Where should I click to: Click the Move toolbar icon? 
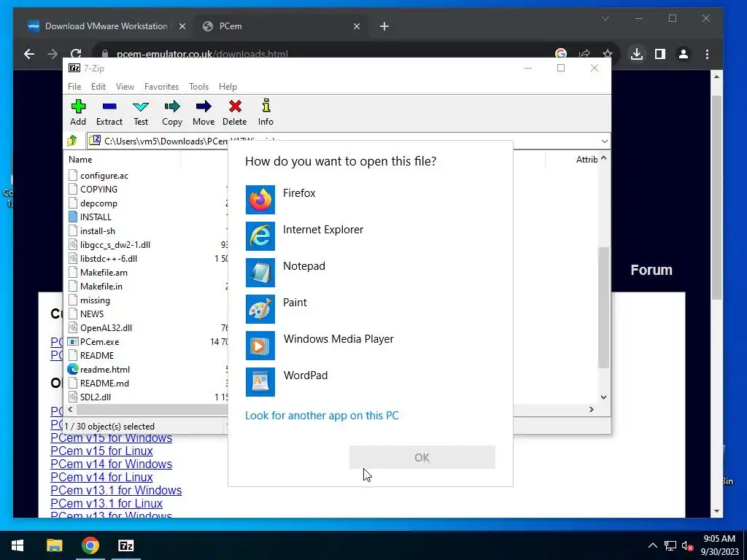pos(204,106)
